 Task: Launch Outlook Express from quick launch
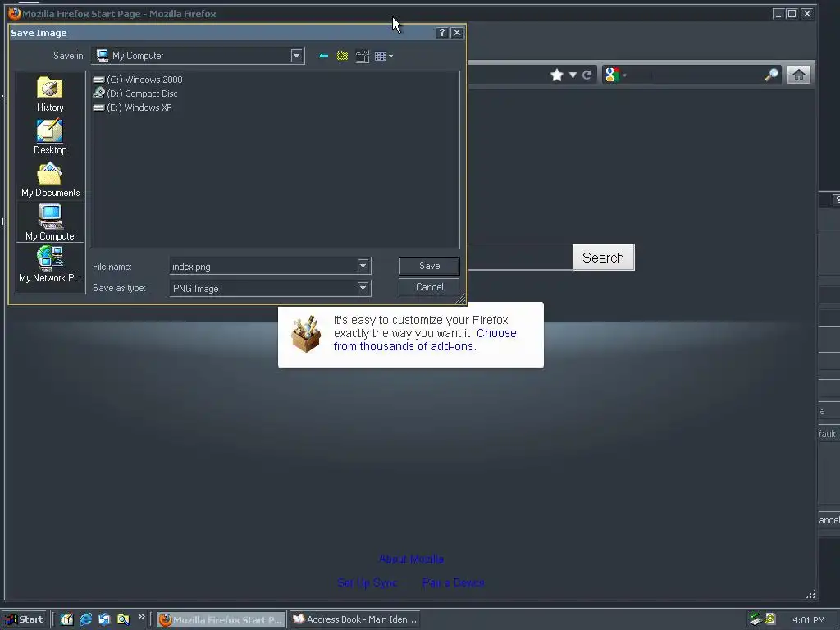click(x=104, y=619)
